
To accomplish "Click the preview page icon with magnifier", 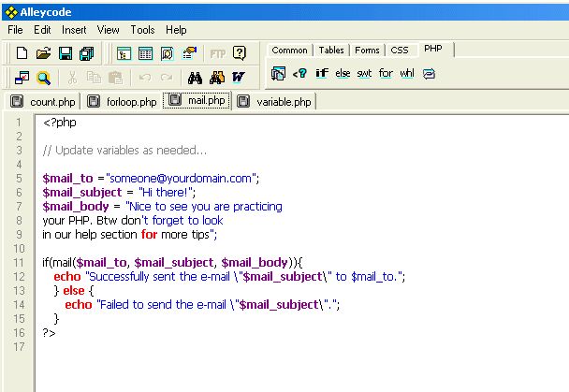I will tap(168, 53).
